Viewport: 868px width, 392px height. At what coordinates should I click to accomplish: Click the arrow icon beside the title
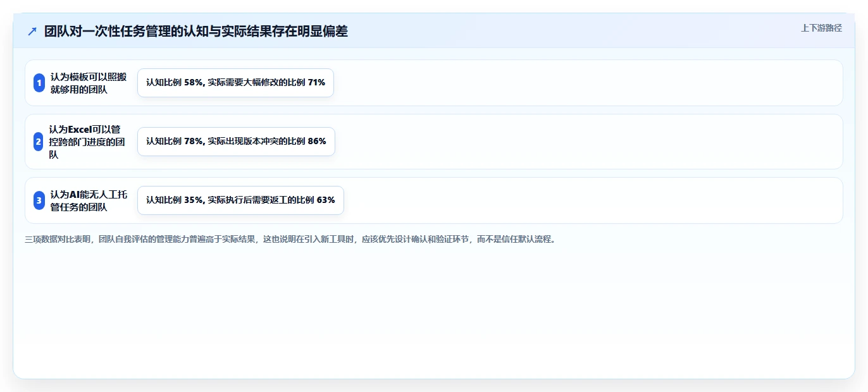[x=32, y=31]
